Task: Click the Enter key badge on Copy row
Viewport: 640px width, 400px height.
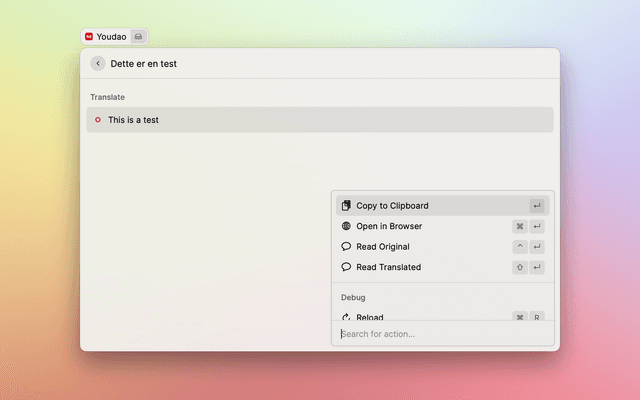Action: click(537, 206)
